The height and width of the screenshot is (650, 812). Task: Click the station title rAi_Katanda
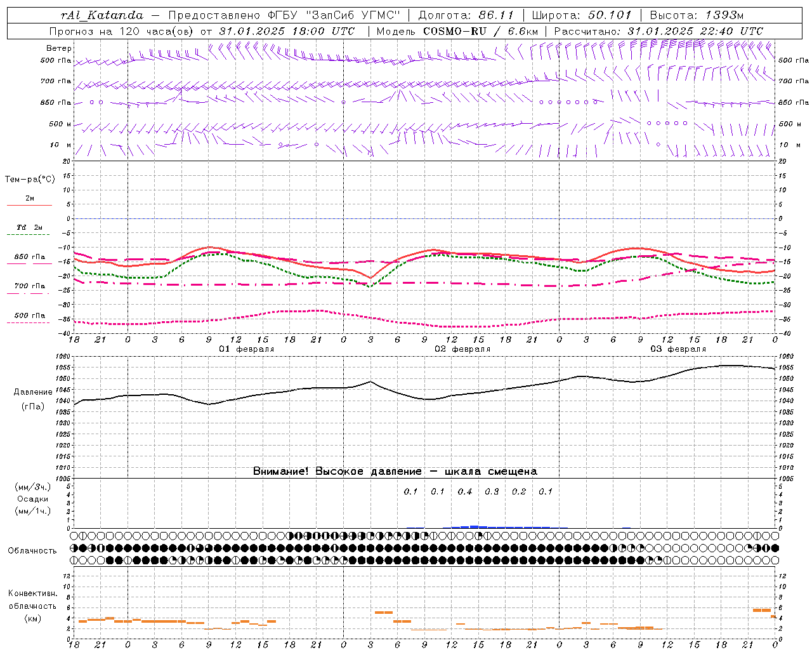click(101, 16)
